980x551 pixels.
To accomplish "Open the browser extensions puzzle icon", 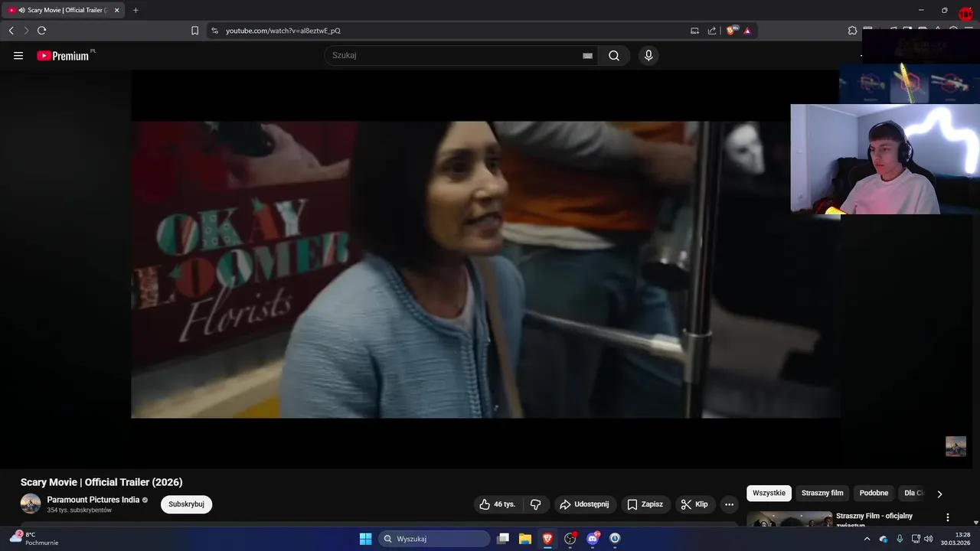I will (x=852, y=31).
